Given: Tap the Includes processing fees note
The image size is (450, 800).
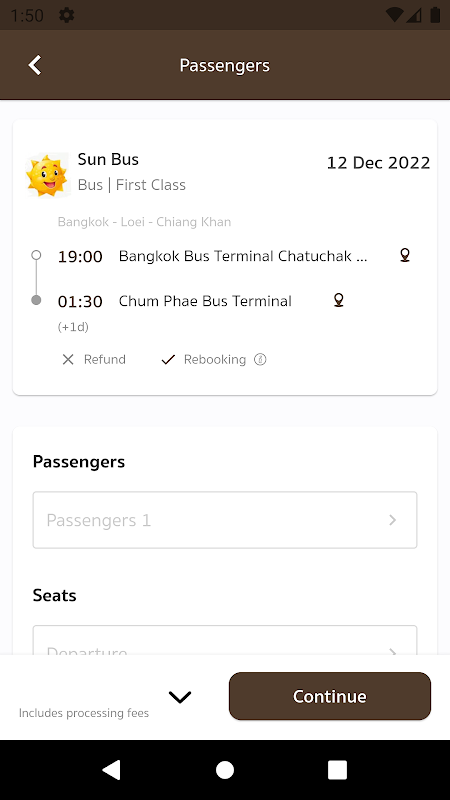Looking at the screenshot, I should 84,713.
